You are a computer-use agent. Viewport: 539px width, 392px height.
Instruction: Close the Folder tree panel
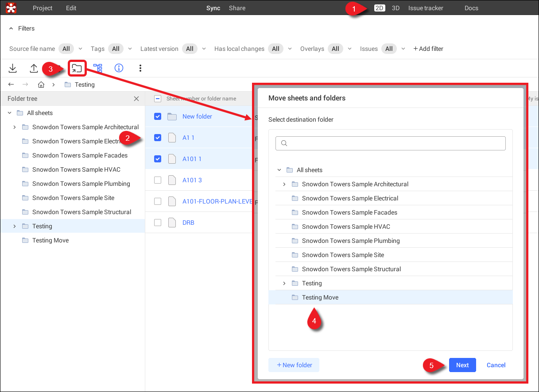click(x=136, y=99)
